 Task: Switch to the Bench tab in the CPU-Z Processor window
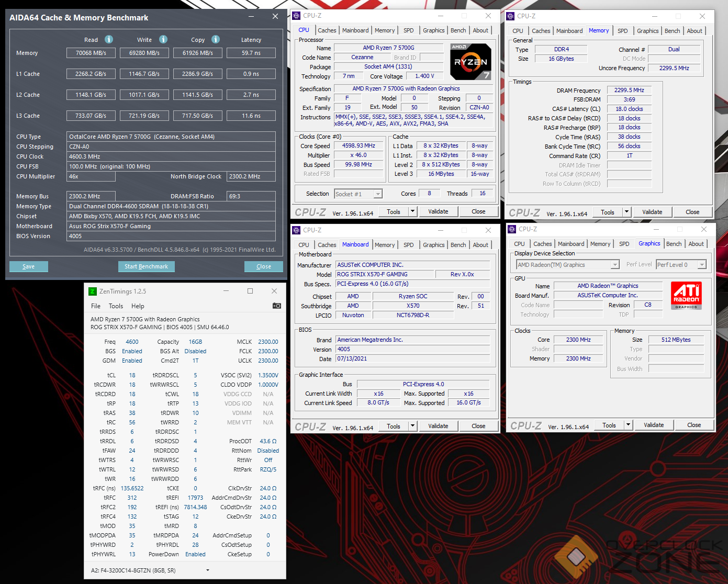[x=458, y=30]
